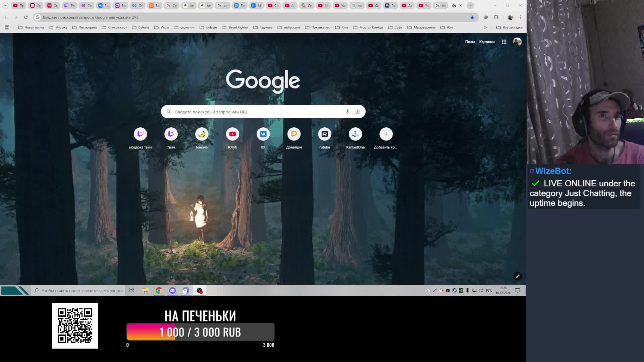The image size is (644, 362).
Task: Open a new browser tab
Action: pos(470,5)
